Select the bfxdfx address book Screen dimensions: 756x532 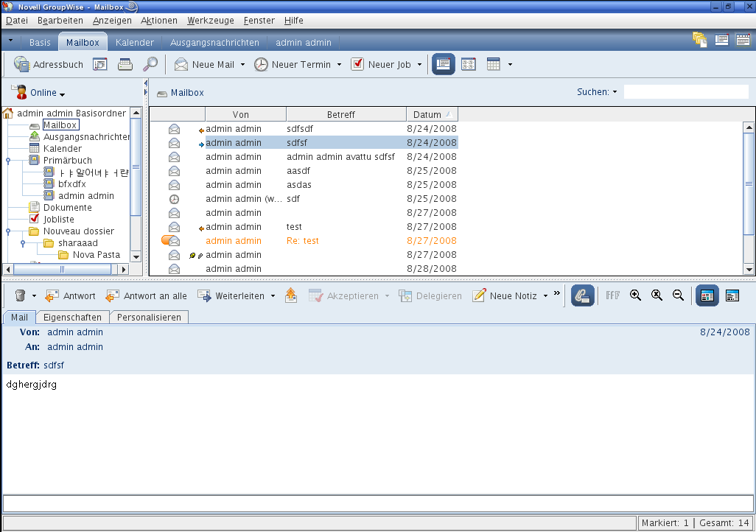pyautogui.click(x=71, y=183)
